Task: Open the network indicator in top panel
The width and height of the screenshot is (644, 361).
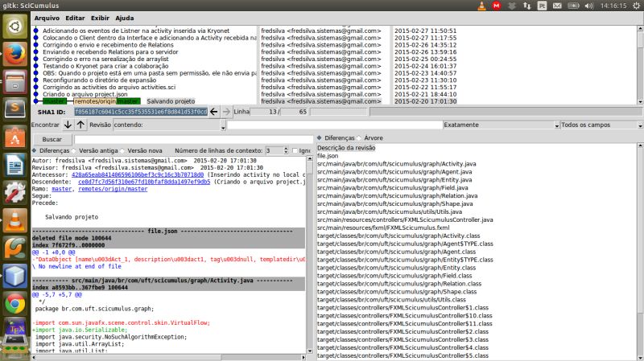Action: click(527, 6)
